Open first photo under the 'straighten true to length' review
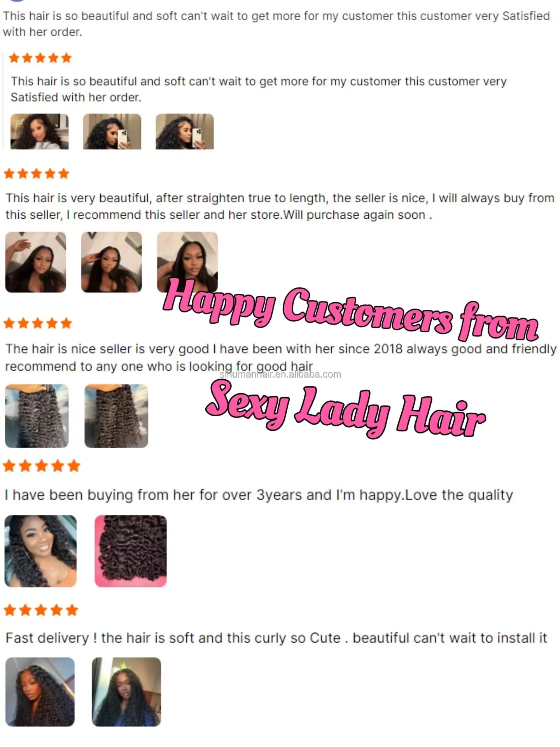Viewport: 560px width, 747px height. pyautogui.click(x=35, y=262)
